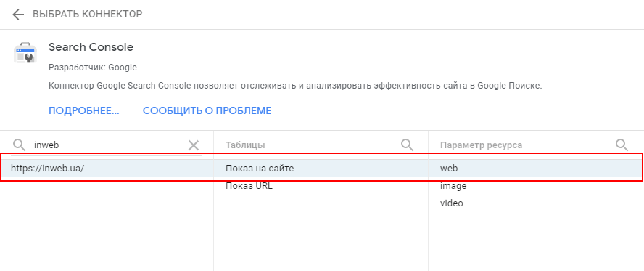The width and height of the screenshot is (644, 271).
Task: Select the image resource parameter
Action: click(453, 186)
